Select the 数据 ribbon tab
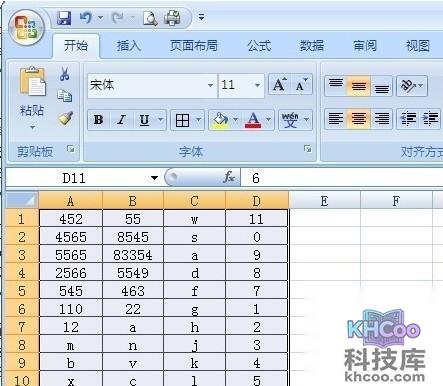This screenshot has height=386, width=443. (x=312, y=46)
